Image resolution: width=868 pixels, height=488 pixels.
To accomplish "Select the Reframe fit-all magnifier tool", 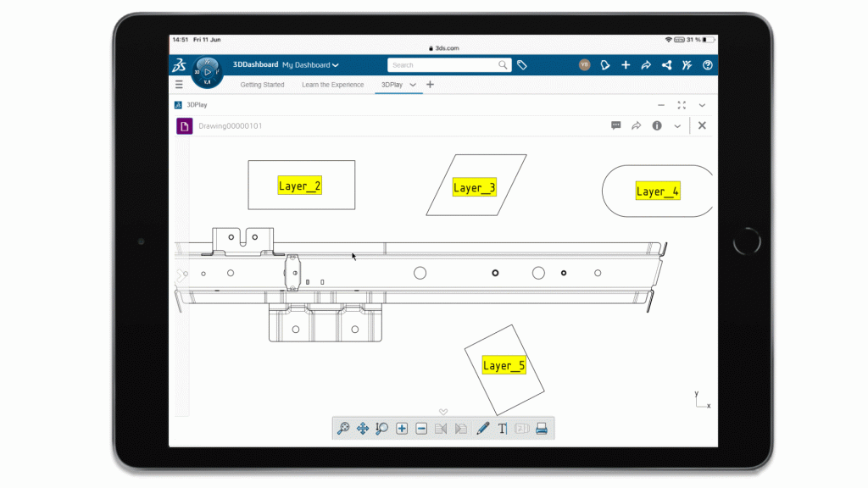I will pos(343,429).
